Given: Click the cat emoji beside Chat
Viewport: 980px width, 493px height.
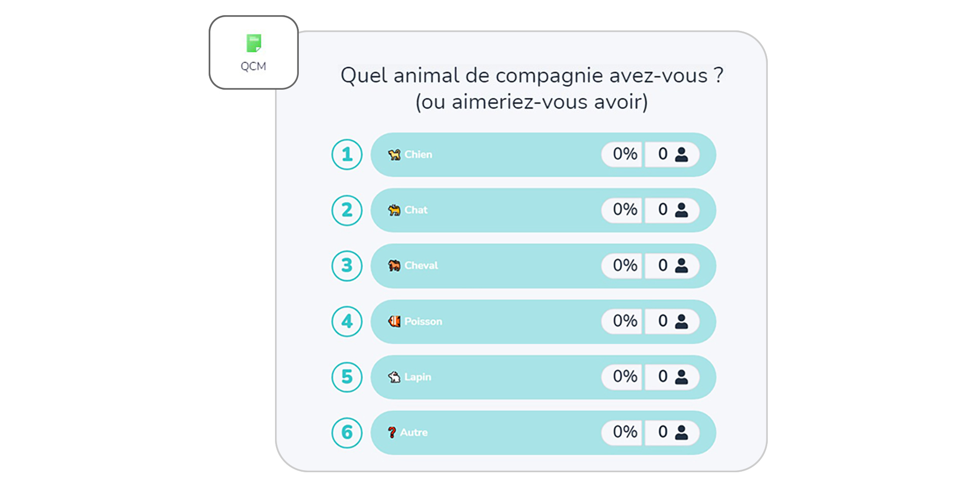Looking at the screenshot, I should 394,210.
